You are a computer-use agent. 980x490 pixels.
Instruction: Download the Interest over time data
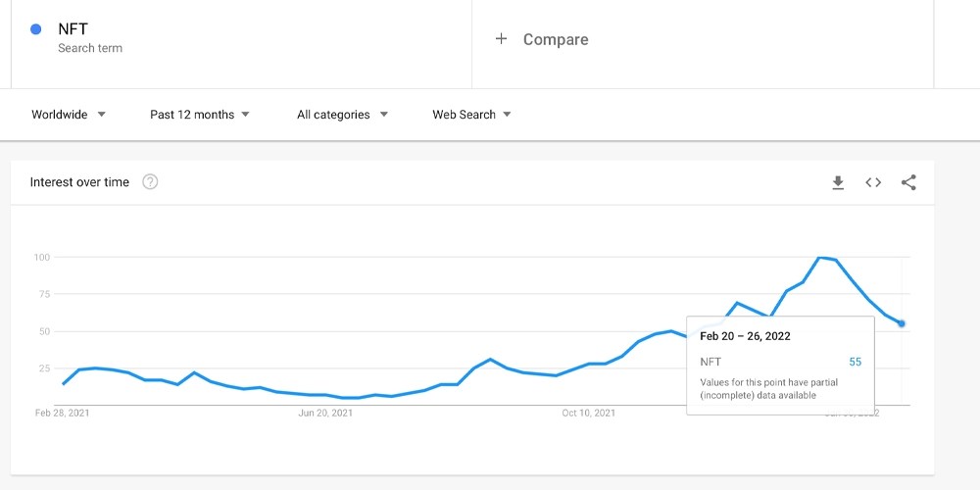tap(838, 182)
